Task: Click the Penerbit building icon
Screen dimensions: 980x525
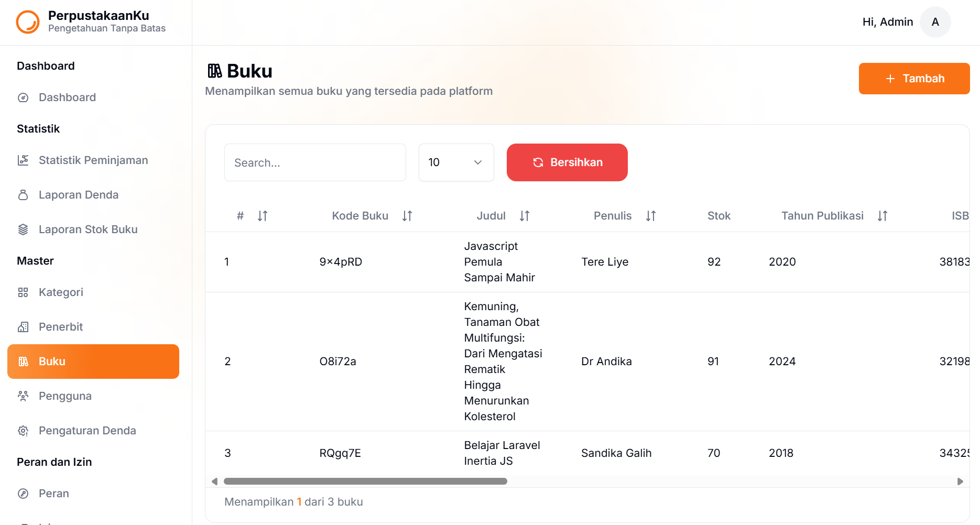Action: point(23,327)
